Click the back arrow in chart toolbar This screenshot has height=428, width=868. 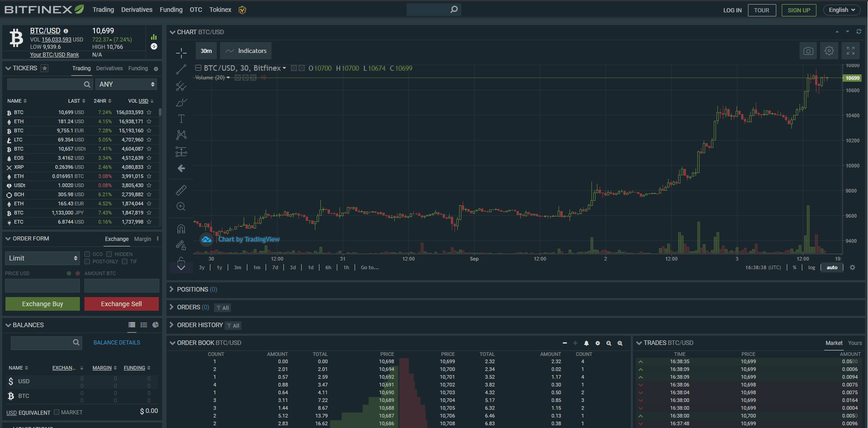point(181,168)
